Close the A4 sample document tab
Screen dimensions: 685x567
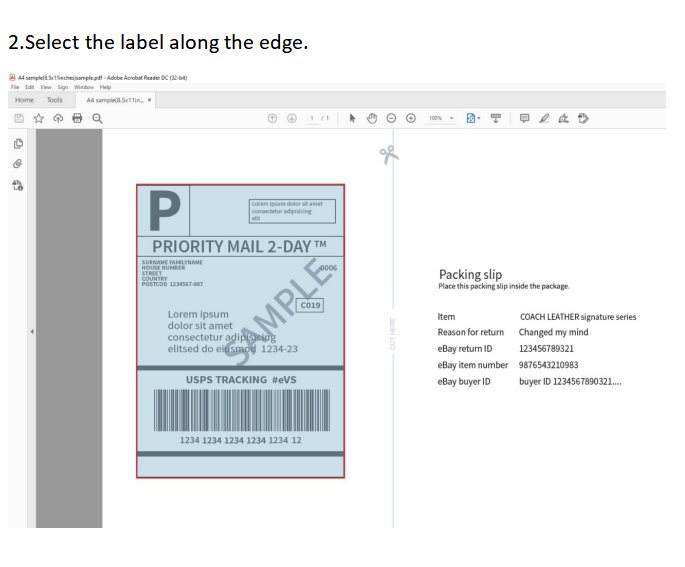pyautogui.click(x=149, y=100)
